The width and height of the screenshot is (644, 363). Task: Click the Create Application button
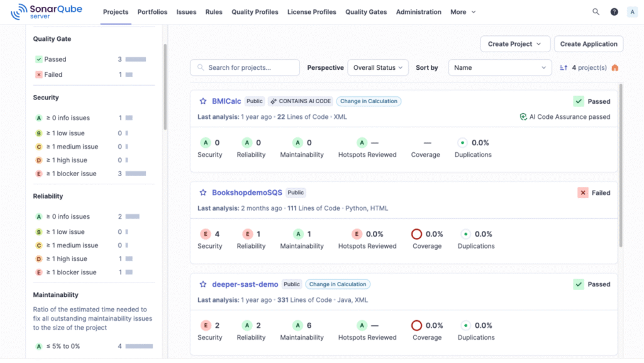click(x=589, y=44)
